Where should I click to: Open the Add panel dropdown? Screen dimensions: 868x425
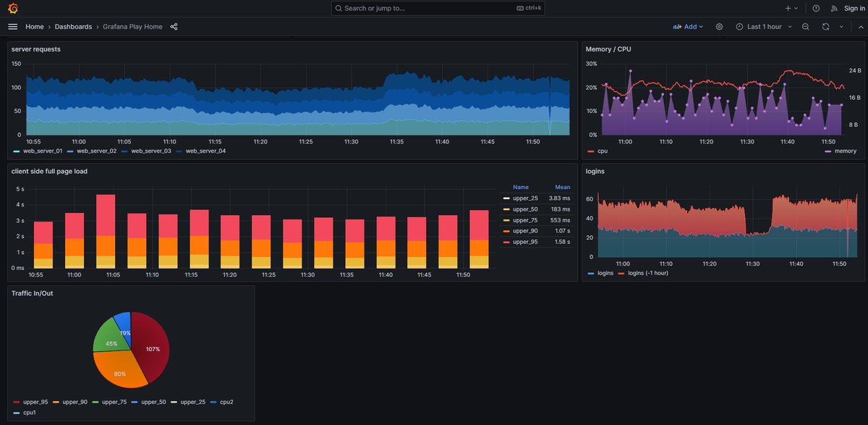(x=688, y=27)
